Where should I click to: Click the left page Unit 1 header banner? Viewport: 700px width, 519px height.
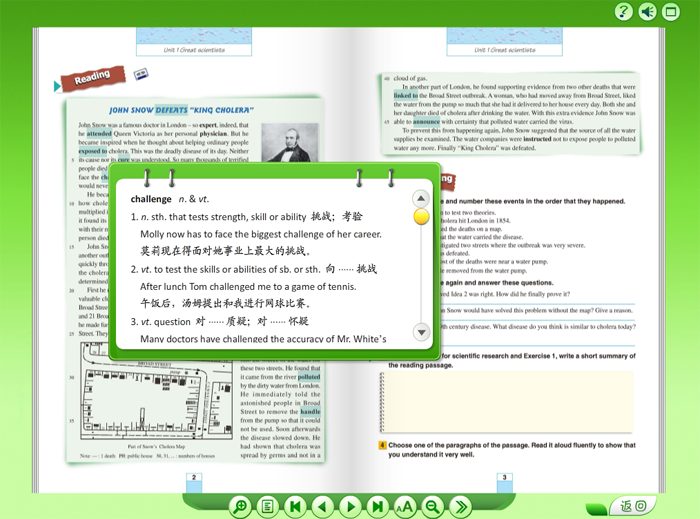194,42
